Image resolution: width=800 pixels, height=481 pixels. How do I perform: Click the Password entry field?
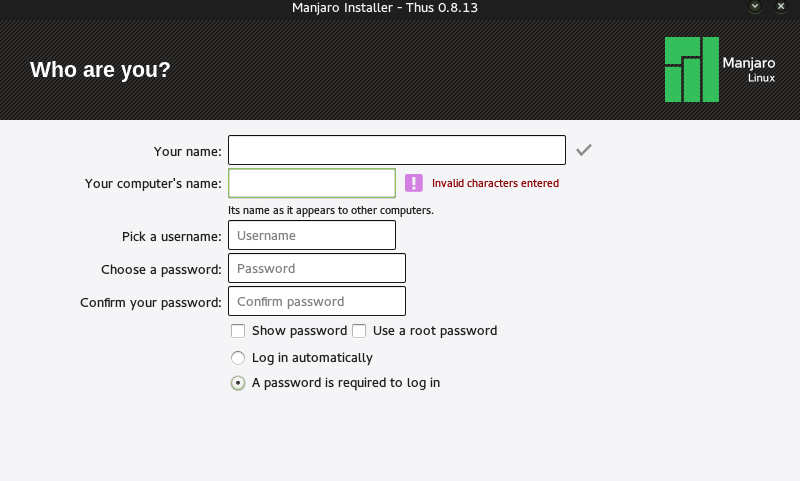[317, 268]
